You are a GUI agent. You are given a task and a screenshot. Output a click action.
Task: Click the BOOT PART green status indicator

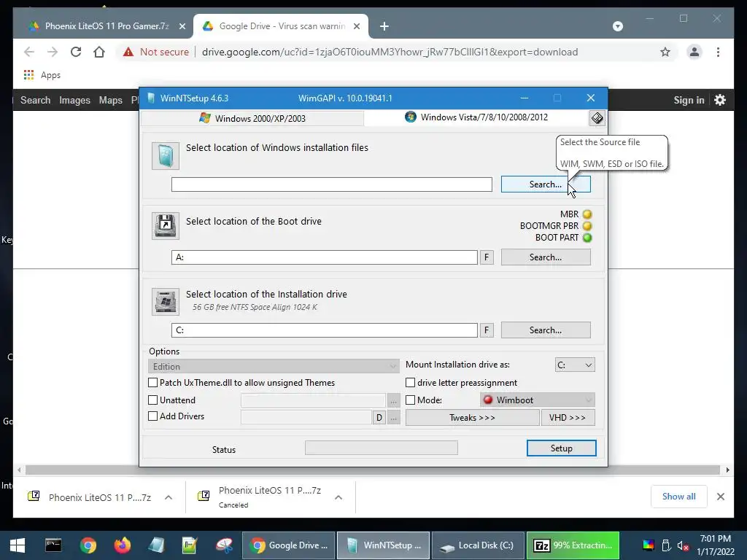coord(587,238)
